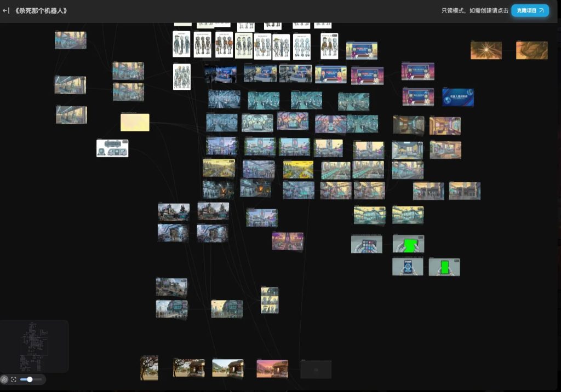Select the empty dark gray placeholder node
561x392 pixels.
click(316, 370)
